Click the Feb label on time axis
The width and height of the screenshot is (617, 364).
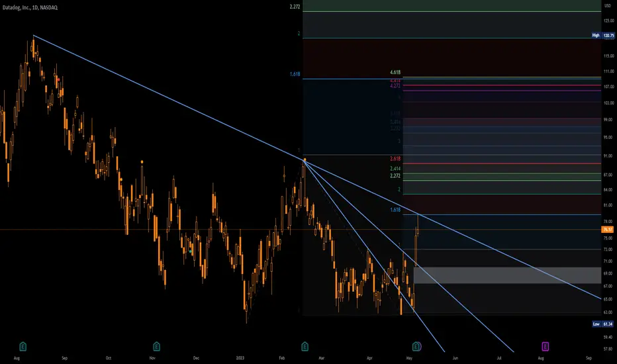click(282, 358)
